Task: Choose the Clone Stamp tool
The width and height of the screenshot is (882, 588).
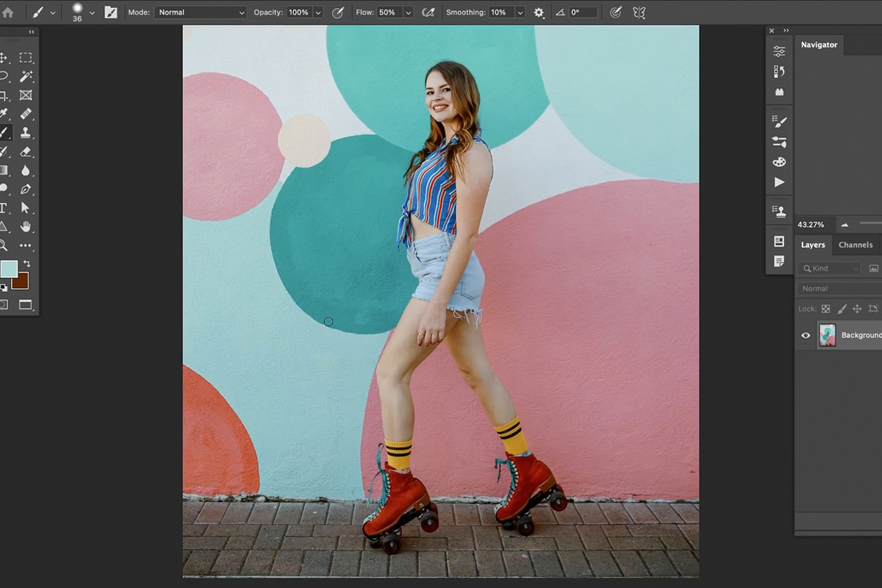Action: (26, 133)
